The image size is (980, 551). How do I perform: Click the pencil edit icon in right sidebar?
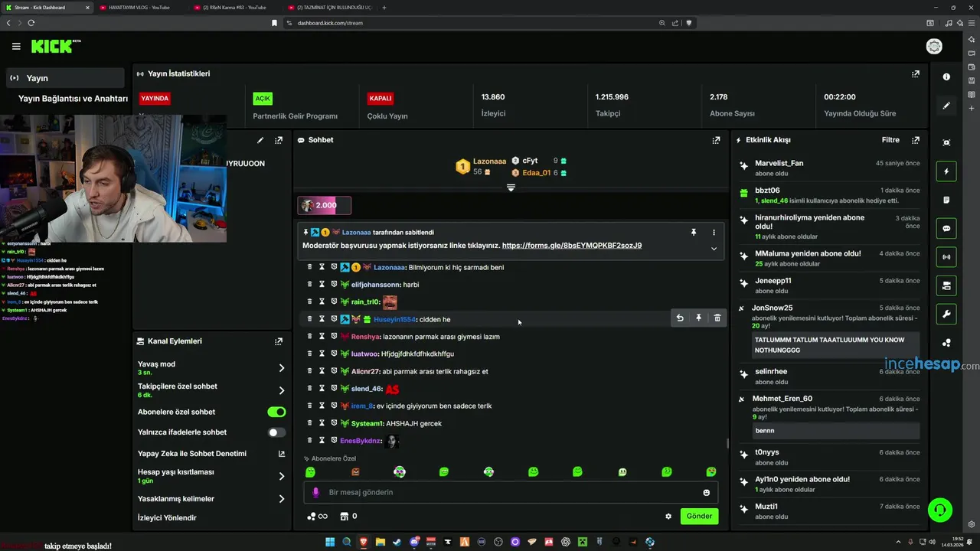[x=946, y=106]
